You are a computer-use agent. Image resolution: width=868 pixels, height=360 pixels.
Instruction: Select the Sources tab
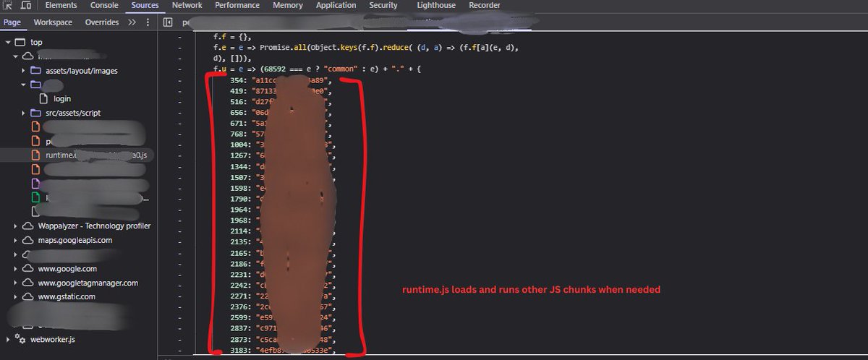[x=145, y=5]
